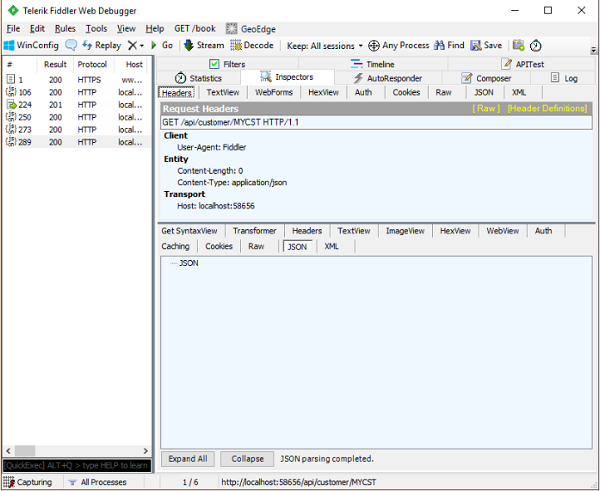Click the GeoEdge menu item
600x491 pixels.
[x=251, y=29]
